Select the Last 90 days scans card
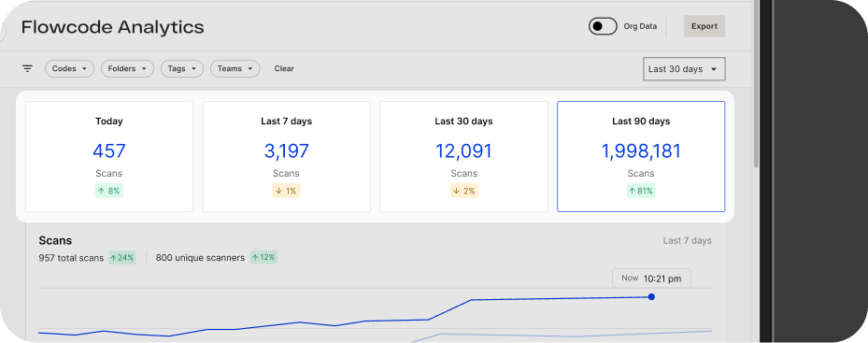 [x=641, y=156]
